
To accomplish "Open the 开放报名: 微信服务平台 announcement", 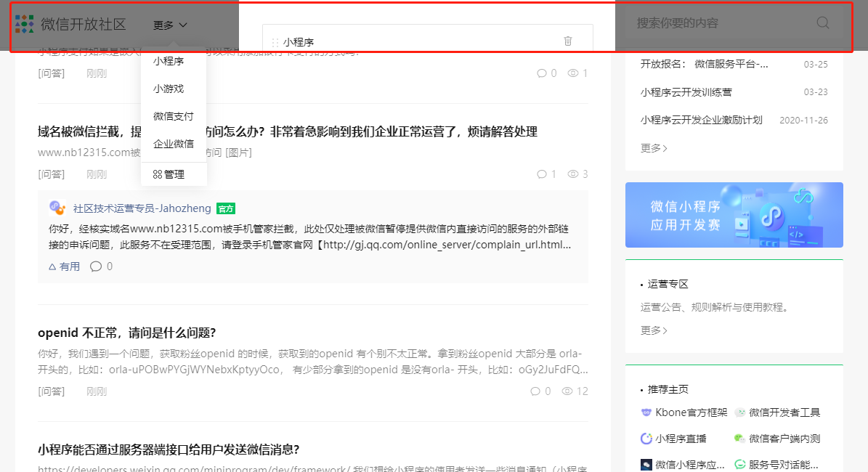I will pyautogui.click(x=704, y=64).
